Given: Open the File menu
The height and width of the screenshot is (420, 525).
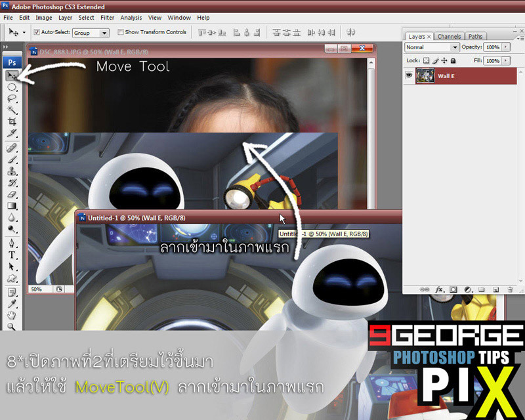Looking at the screenshot, I should [x=8, y=18].
